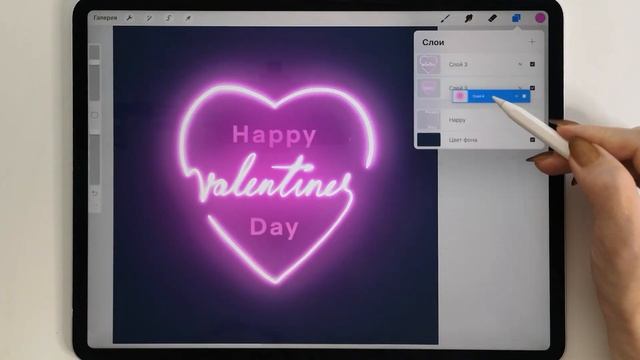The image size is (640, 360).
Task: Tap the square modify button in sidebar
Action: pyautogui.click(x=95, y=116)
